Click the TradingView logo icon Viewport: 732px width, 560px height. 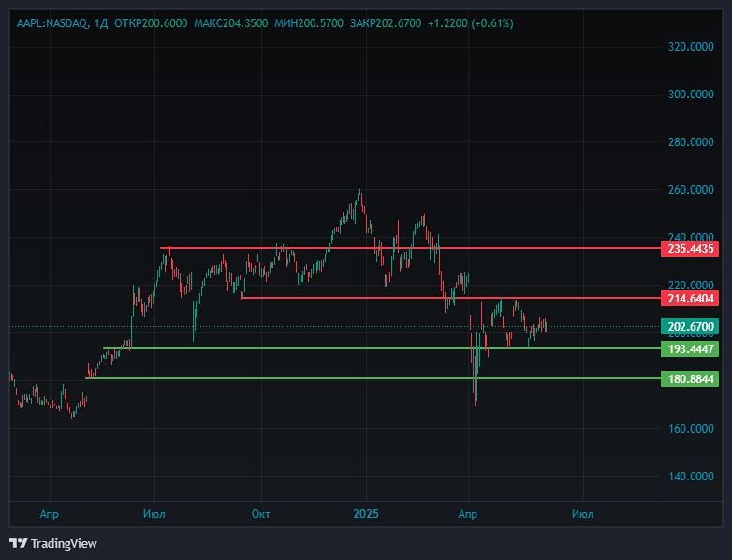coord(19,544)
